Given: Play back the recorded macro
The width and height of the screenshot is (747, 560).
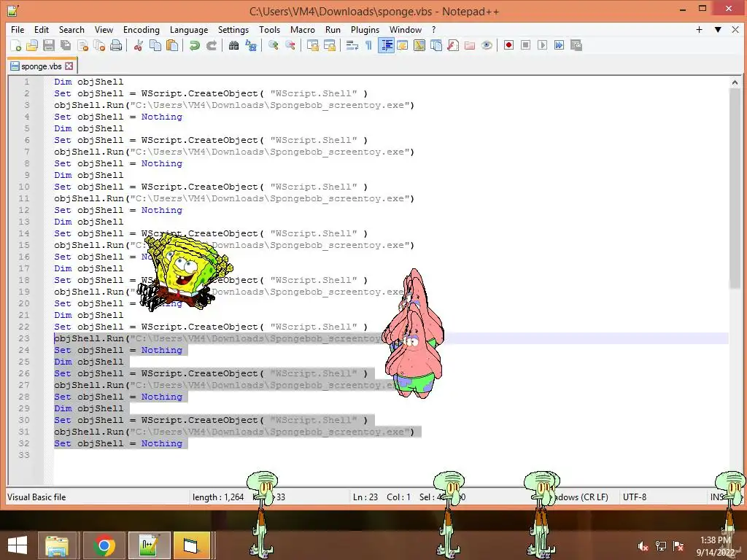Looking at the screenshot, I should click(542, 45).
